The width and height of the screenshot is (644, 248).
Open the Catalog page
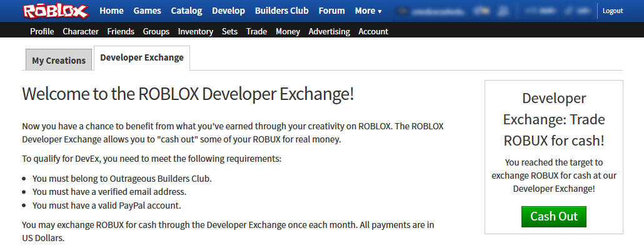(x=186, y=11)
